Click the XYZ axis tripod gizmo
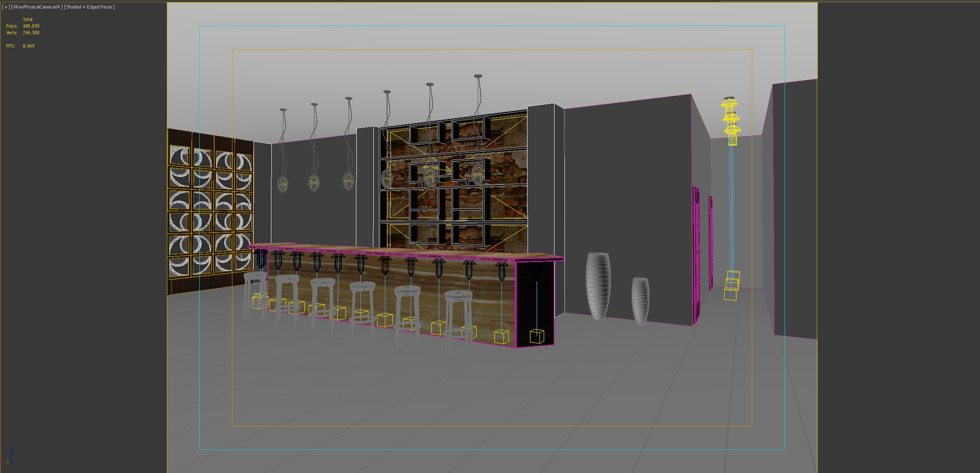This screenshot has width=980, height=473. coord(8,457)
